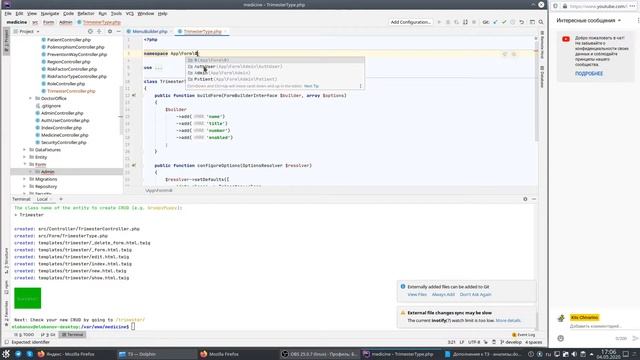Click the Update Project git arrow icon

point(495,22)
